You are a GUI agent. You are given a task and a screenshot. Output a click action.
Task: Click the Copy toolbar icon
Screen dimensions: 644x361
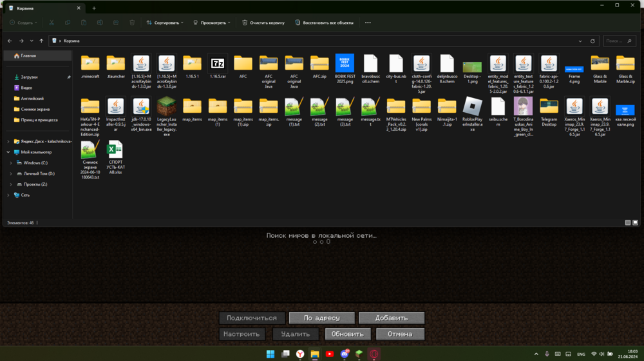pyautogui.click(x=68, y=23)
